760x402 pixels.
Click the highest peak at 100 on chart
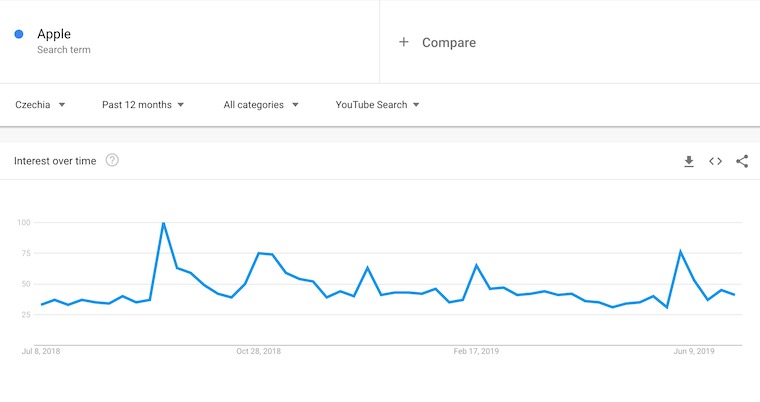[x=163, y=223]
